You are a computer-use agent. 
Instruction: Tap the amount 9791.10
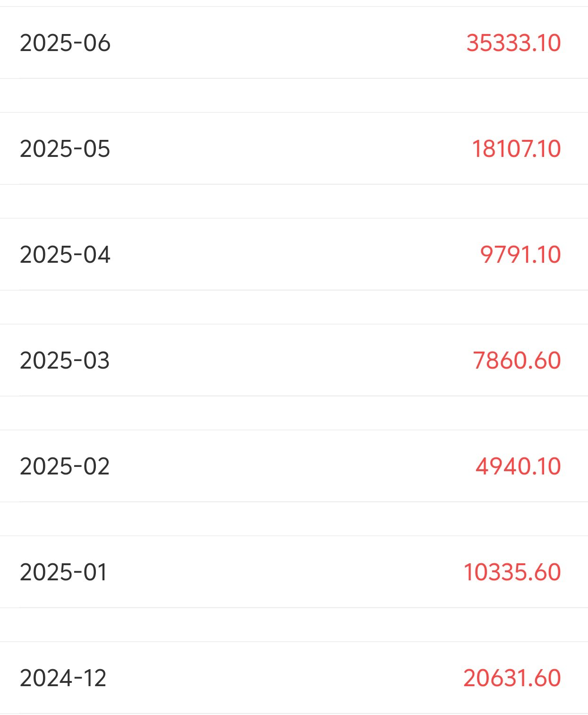click(x=520, y=254)
